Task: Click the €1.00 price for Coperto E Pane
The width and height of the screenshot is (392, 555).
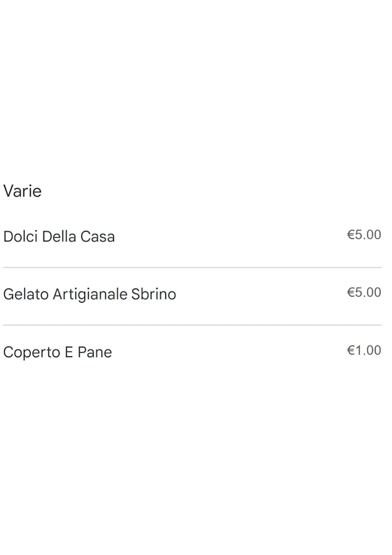Action: tap(364, 350)
